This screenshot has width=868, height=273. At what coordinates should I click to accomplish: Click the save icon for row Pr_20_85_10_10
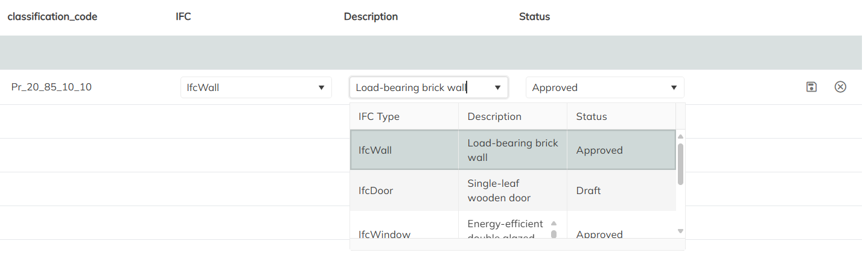(x=812, y=87)
